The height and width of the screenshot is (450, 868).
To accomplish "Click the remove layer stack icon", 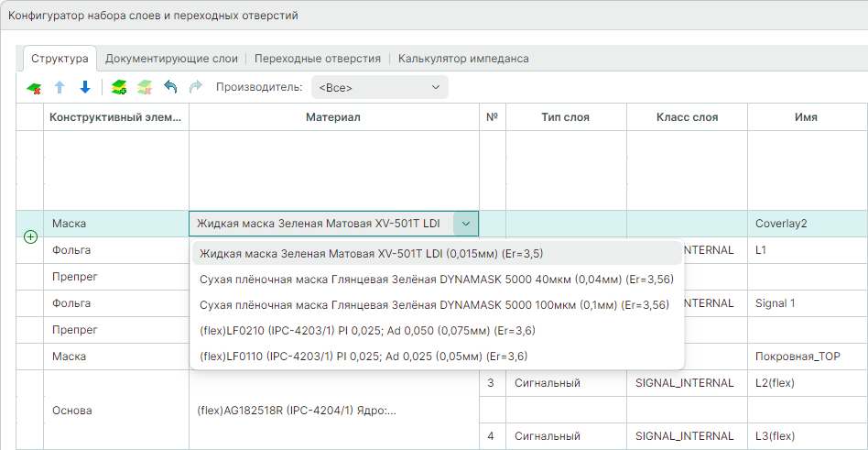I will tap(144, 88).
